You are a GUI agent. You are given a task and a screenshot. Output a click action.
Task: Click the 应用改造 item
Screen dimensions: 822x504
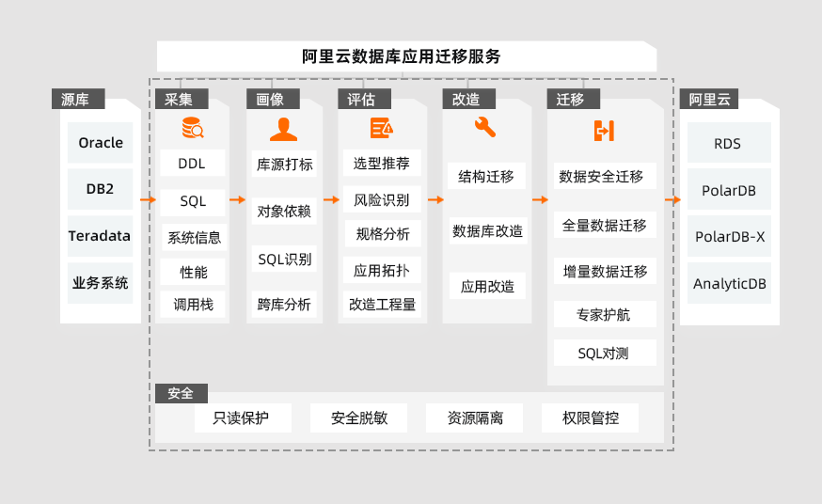coord(487,286)
